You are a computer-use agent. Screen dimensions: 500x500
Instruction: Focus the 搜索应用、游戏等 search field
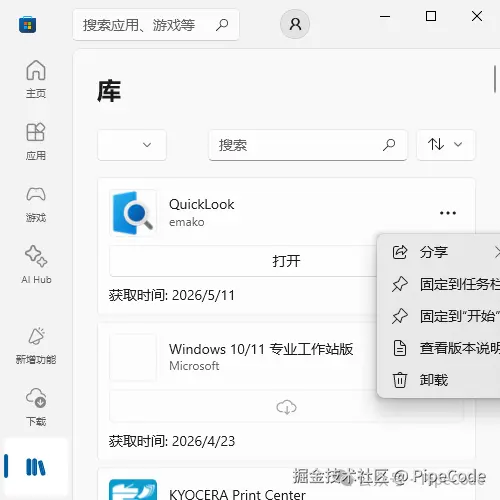point(156,25)
